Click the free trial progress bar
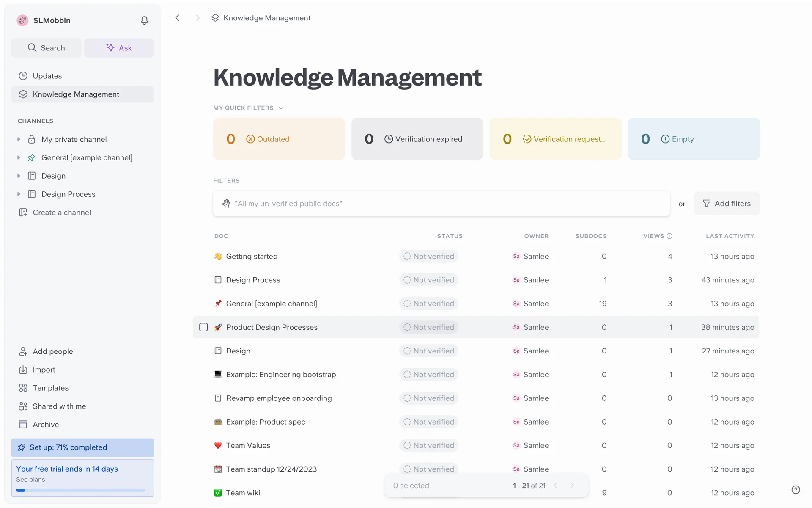 pos(80,490)
